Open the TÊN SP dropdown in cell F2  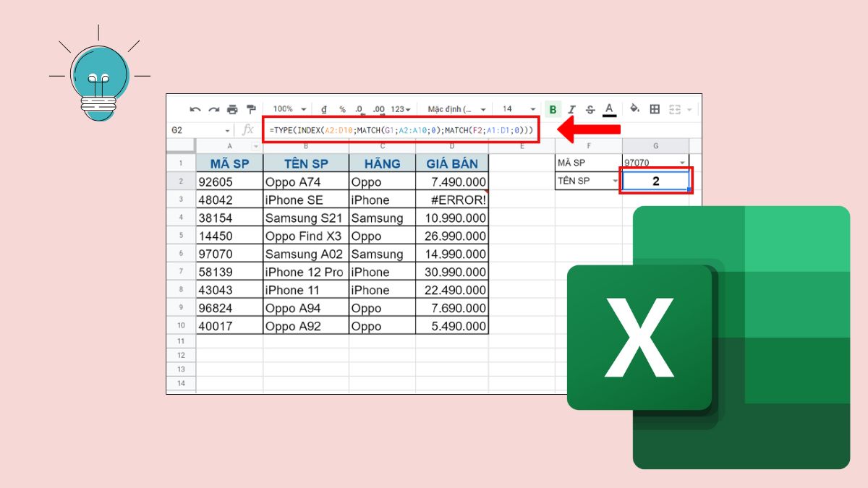point(616,181)
